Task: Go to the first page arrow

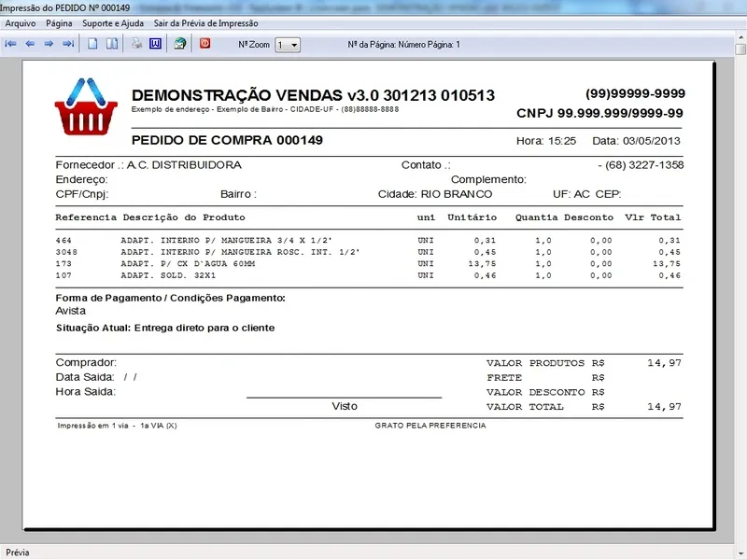Action: [10, 44]
